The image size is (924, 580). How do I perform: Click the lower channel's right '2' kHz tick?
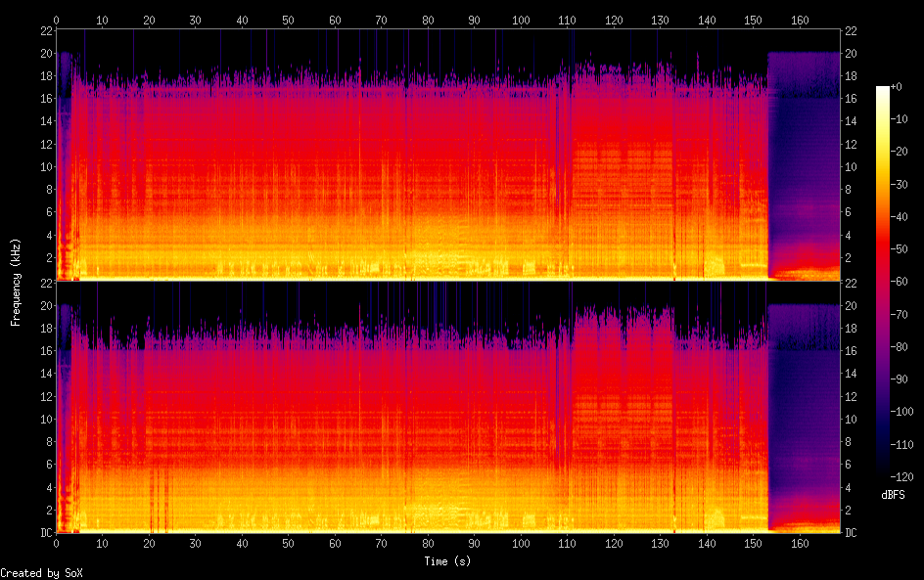click(848, 510)
